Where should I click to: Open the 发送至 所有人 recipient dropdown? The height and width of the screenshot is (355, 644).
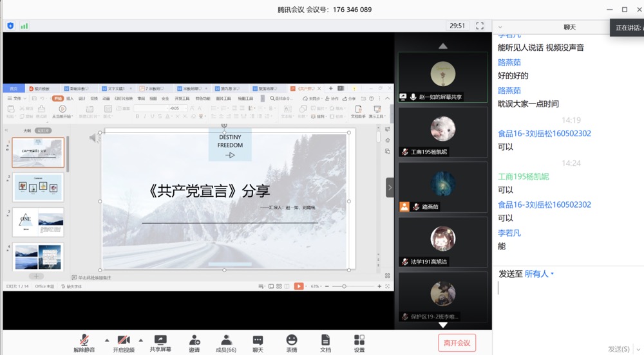click(x=539, y=274)
